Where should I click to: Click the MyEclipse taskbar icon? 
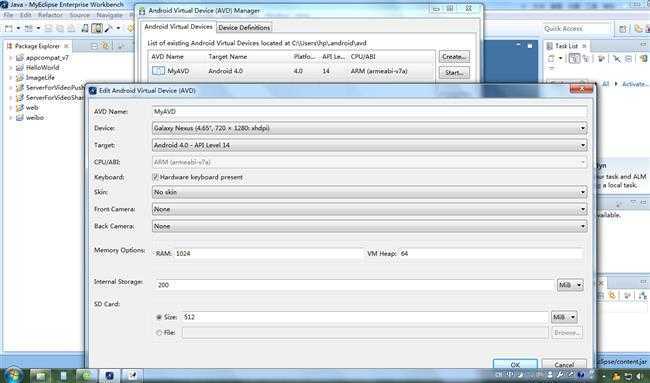tap(109, 376)
